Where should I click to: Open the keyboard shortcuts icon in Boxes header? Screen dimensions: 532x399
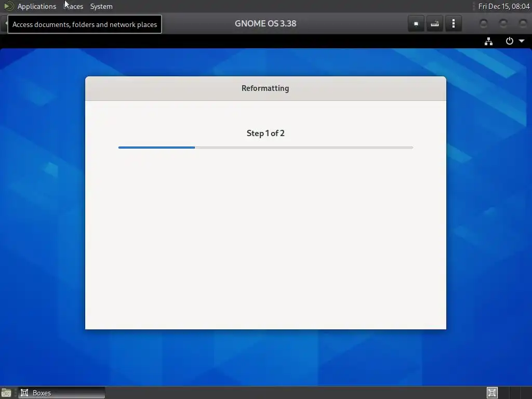[435, 24]
